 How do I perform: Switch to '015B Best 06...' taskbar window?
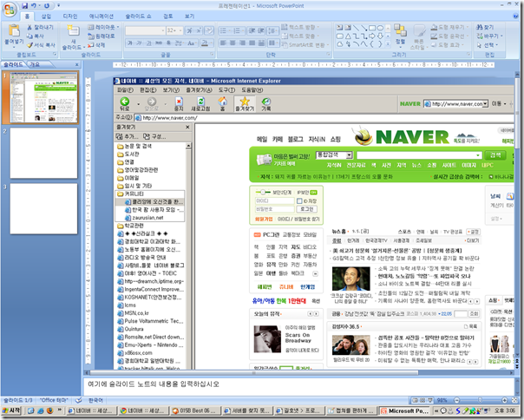click(196, 410)
